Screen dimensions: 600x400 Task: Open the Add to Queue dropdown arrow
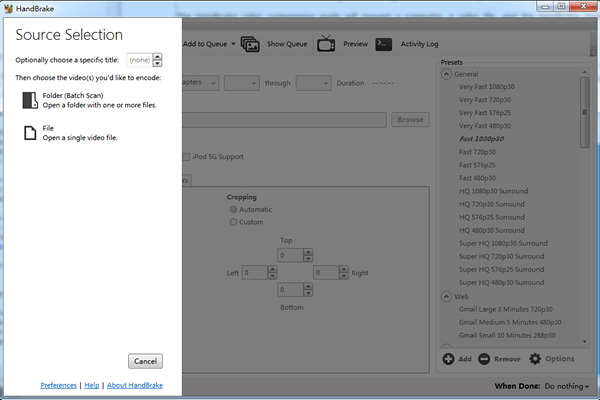(233, 44)
